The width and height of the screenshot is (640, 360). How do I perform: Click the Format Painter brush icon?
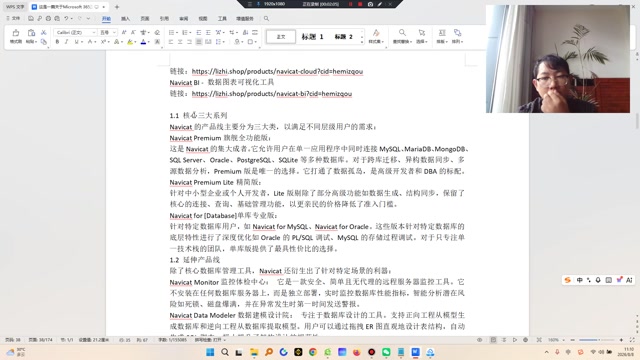point(16,33)
